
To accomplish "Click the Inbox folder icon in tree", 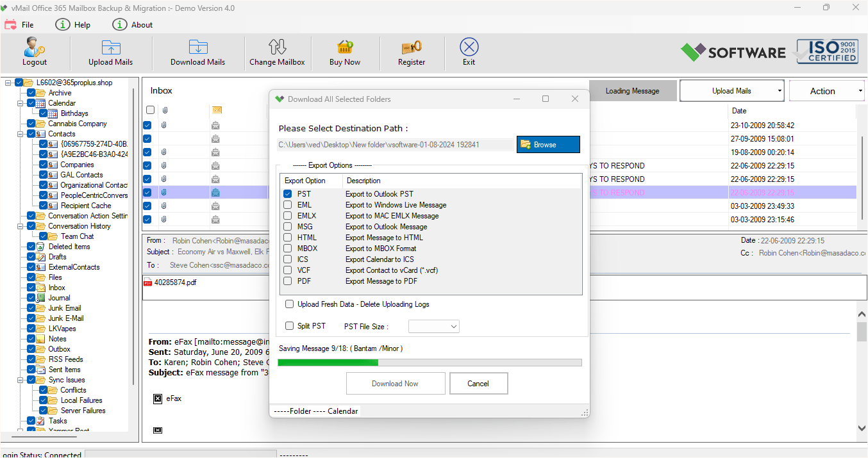I will tap(41, 288).
